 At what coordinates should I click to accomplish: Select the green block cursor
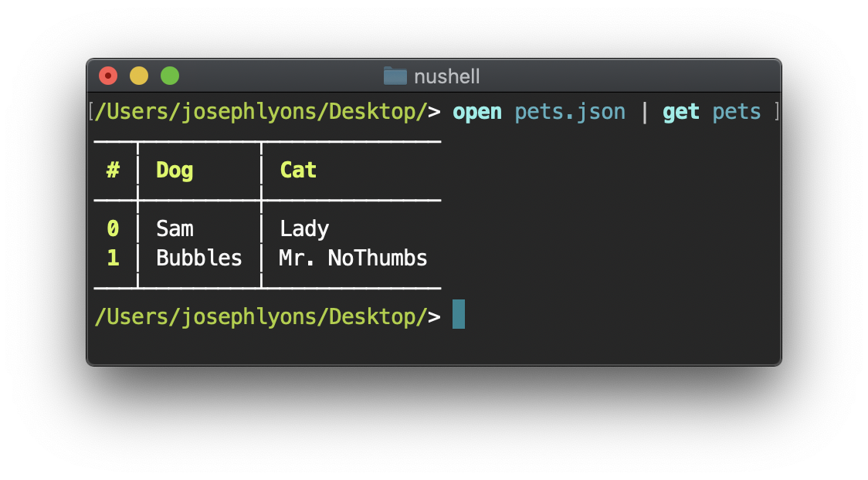[x=459, y=315]
